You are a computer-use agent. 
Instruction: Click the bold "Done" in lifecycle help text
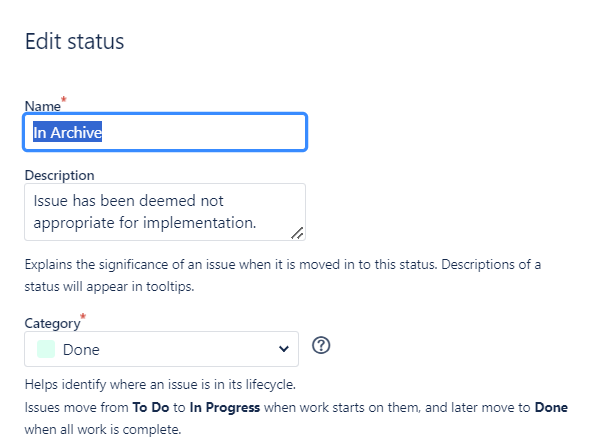click(x=551, y=407)
